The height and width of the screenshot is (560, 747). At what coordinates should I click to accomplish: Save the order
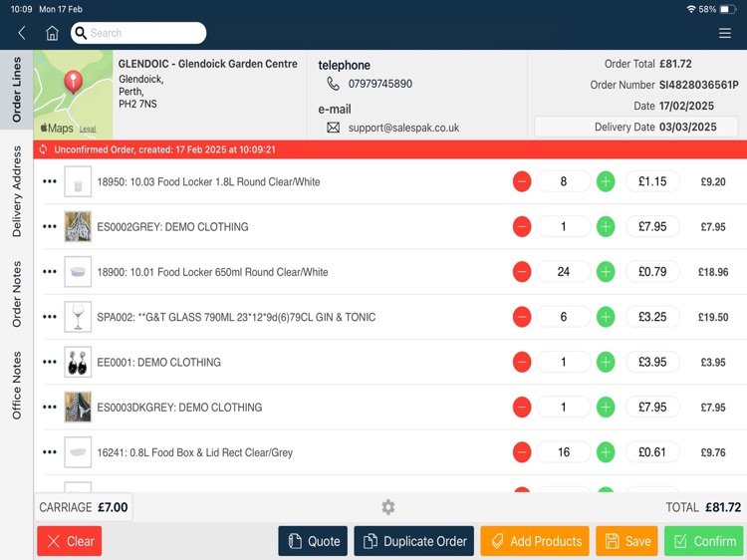626,541
